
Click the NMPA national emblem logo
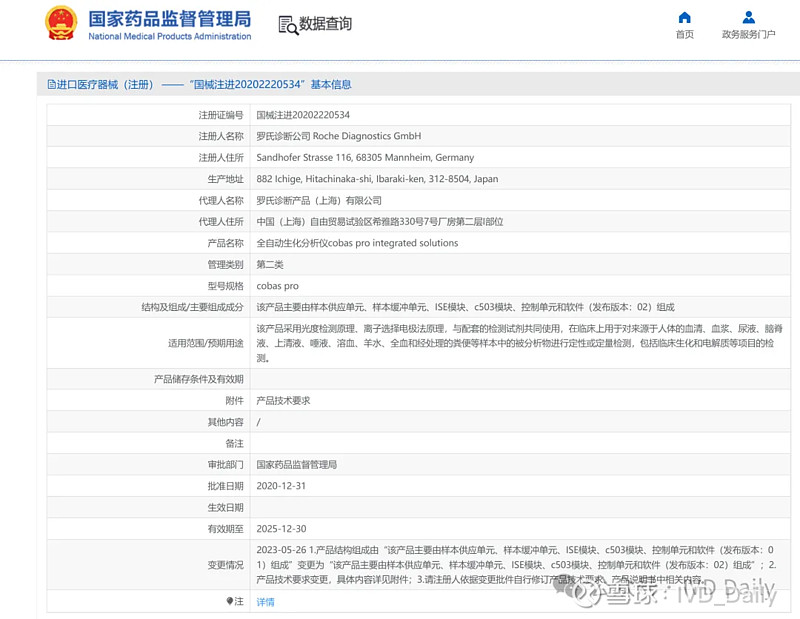point(62,22)
